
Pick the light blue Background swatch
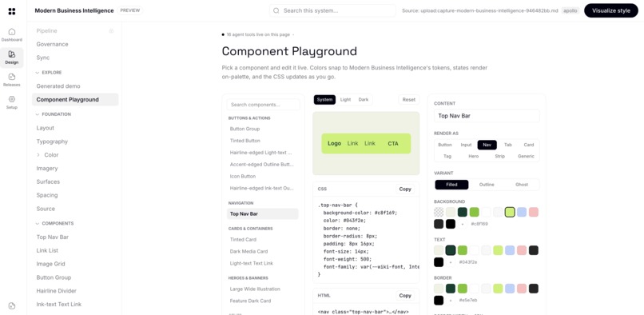pyautogui.click(x=522, y=212)
